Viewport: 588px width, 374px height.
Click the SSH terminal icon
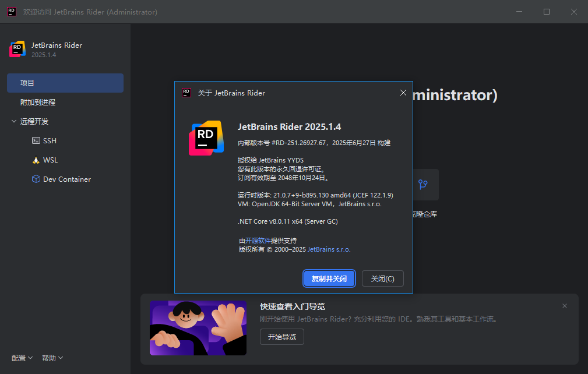click(36, 140)
